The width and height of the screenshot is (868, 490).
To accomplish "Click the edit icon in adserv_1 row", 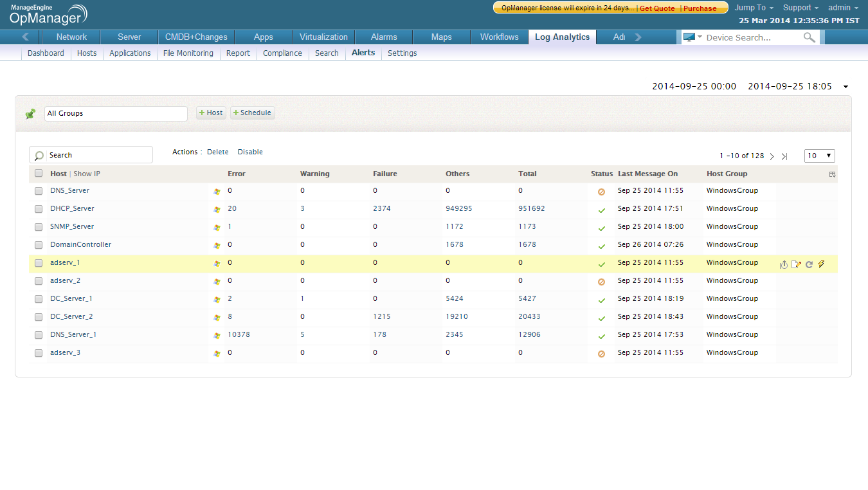I will pyautogui.click(x=796, y=264).
